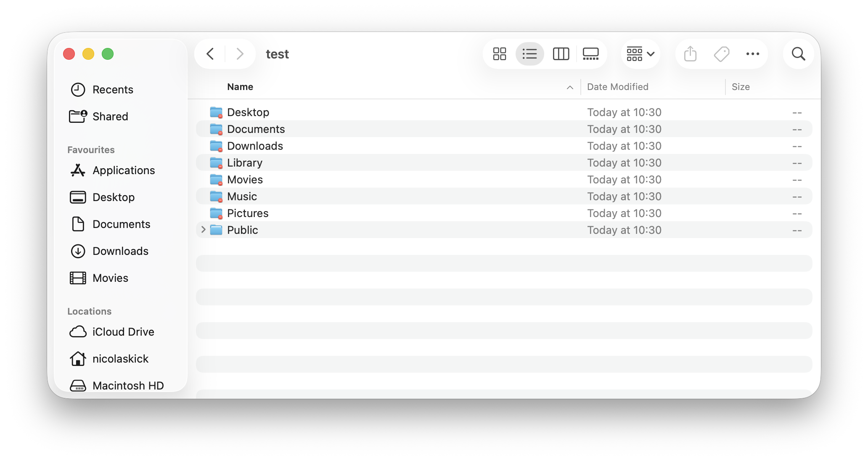The image size is (868, 461).
Task: Switch to gallery view
Action: (590, 54)
